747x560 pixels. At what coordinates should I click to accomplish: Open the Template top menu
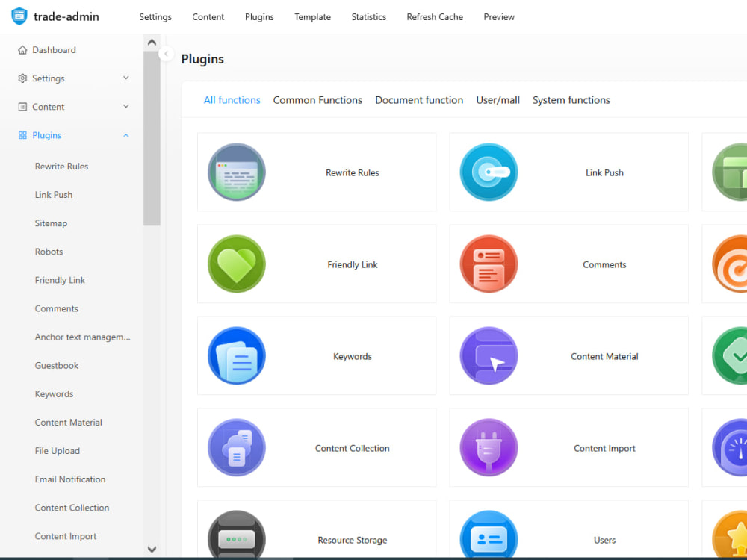click(312, 16)
